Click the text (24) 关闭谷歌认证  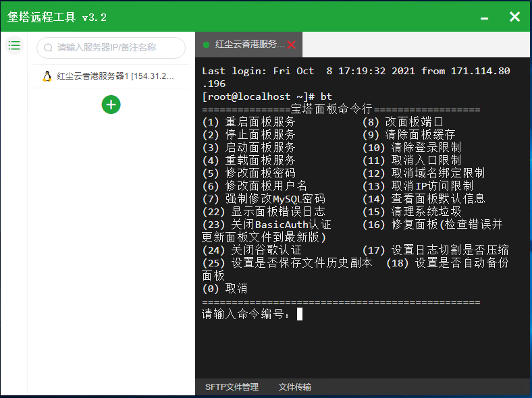(252, 250)
